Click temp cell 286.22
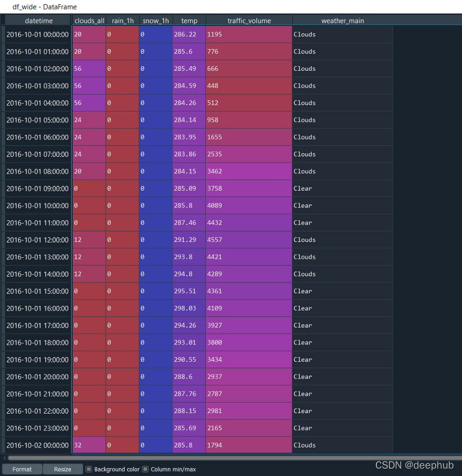The width and height of the screenshot is (462, 476). point(189,34)
